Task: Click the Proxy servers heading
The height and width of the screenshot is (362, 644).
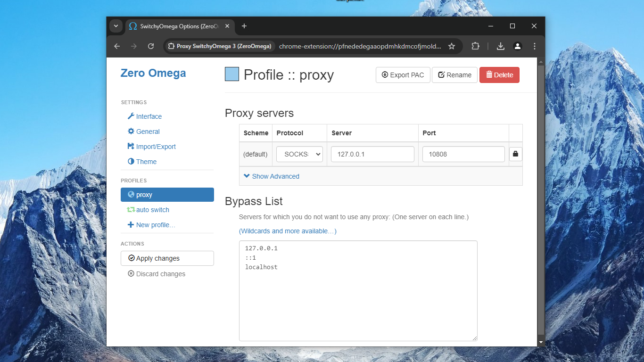Action: tap(259, 113)
